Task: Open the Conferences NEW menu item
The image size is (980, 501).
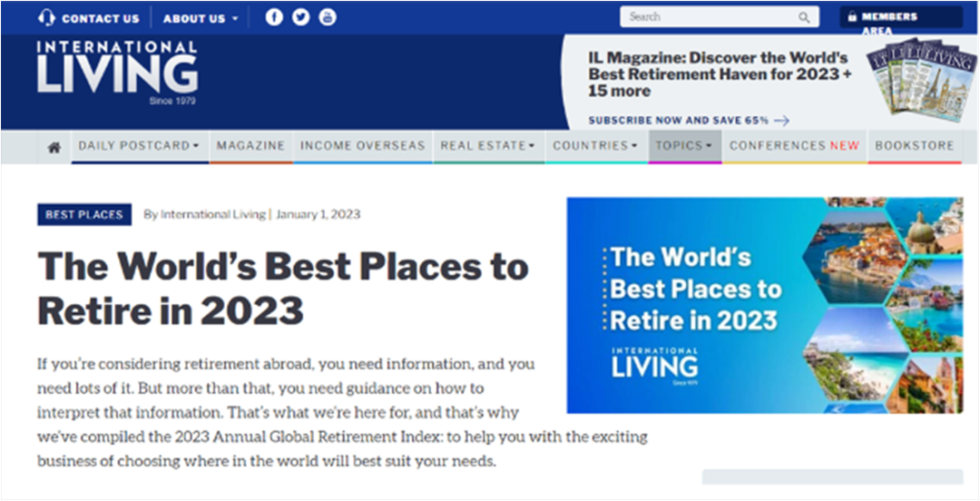Action: (x=794, y=146)
